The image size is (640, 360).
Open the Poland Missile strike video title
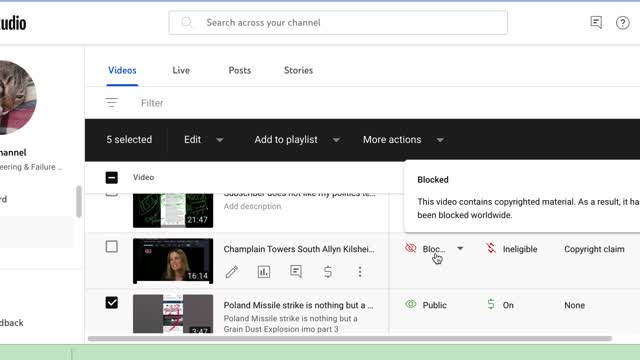pyautogui.click(x=298, y=305)
